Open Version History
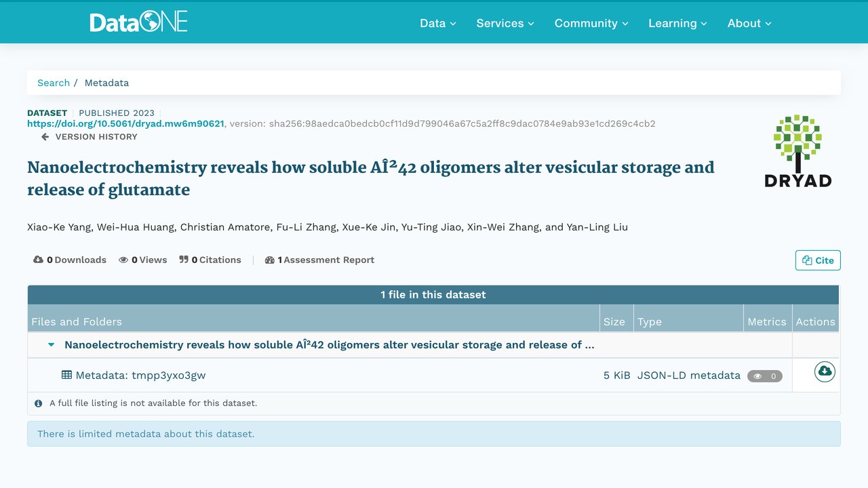 tap(90, 137)
